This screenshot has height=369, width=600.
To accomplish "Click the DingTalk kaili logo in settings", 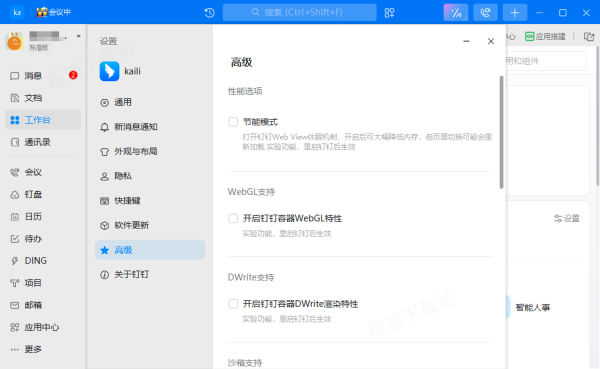I will [x=109, y=71].
